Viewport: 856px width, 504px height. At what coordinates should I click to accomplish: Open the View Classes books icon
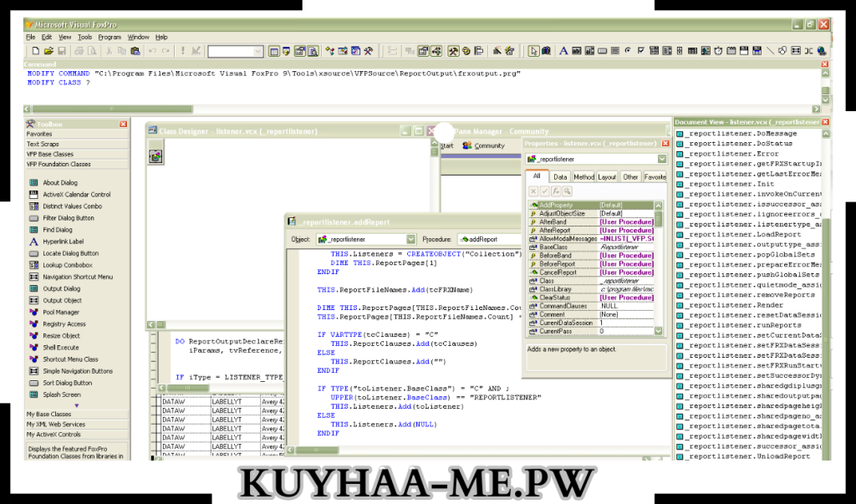pos(546,51)
